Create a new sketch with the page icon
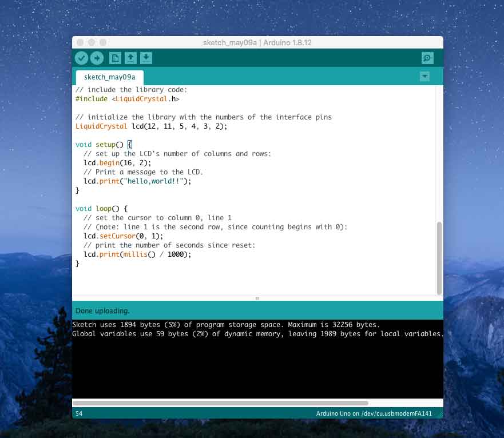Screen dimensions: 504x438 (115, 58)
